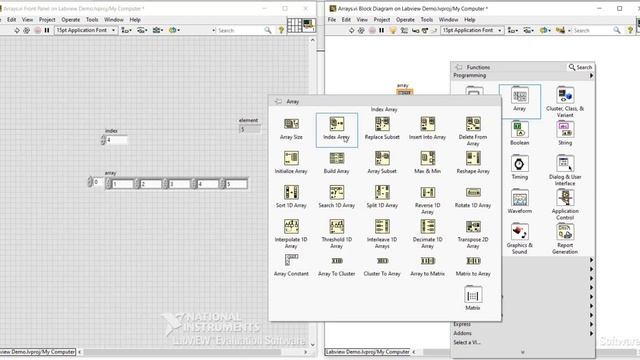Select the Reshape Array function
The height and width of the screenshot is (360, 640).
click(473, 162)
